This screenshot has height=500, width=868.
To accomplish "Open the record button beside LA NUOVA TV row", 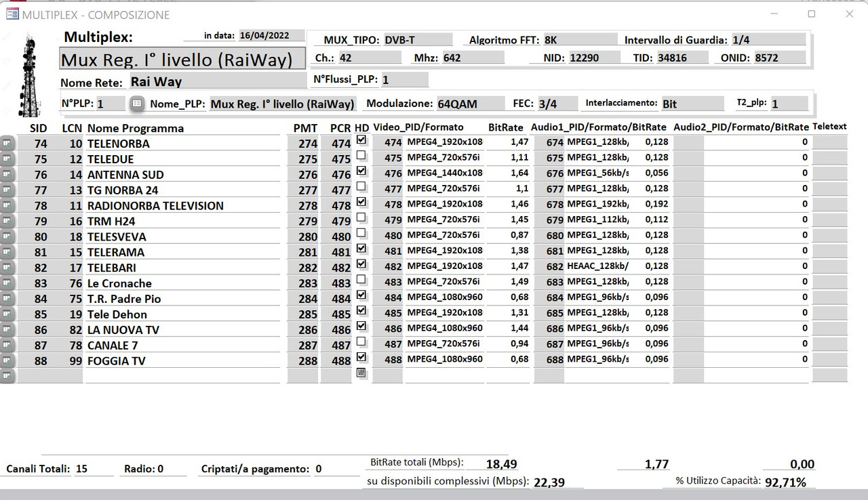I will (7, 330).
